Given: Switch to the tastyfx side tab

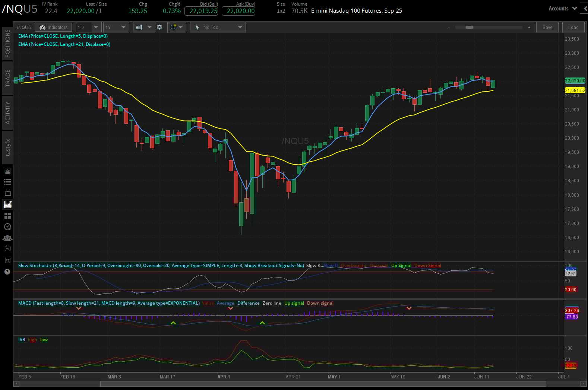Looking at the screenshot, I should [x=7, y=148].
